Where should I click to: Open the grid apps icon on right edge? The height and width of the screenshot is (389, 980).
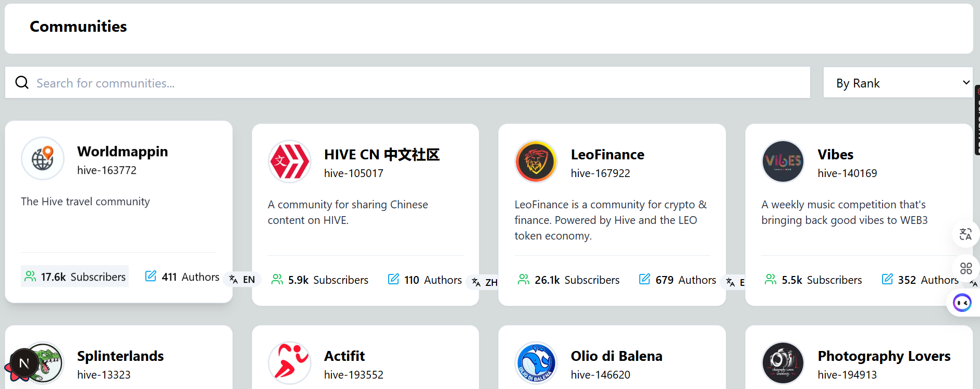pos(966,268)
